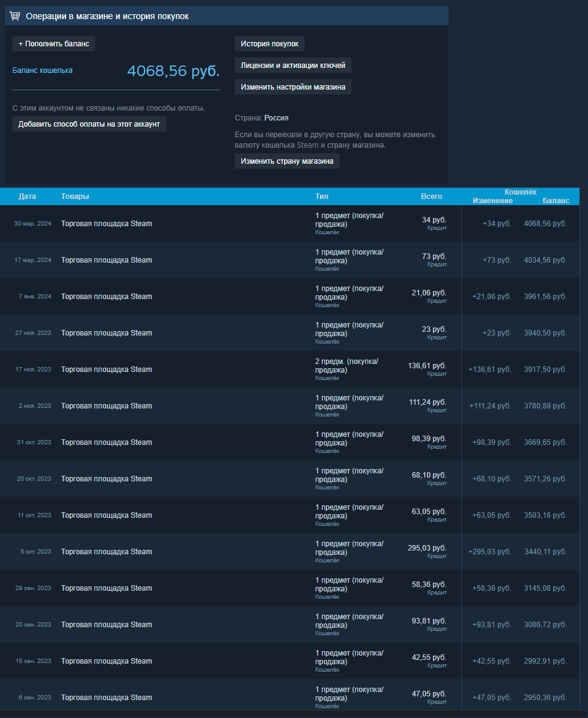
Task: Click the change value '+63,05 руб.'
Action: (x=492, y=515)
